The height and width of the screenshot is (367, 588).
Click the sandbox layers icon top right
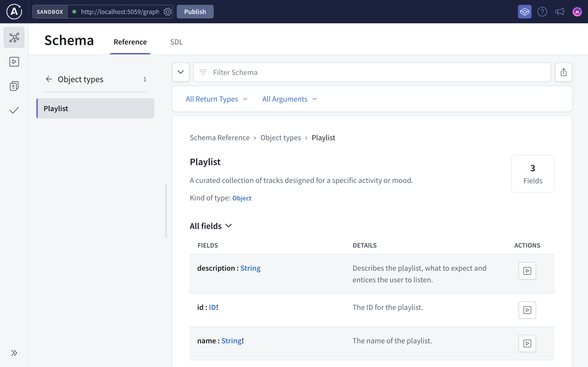(x=525, y=11)
